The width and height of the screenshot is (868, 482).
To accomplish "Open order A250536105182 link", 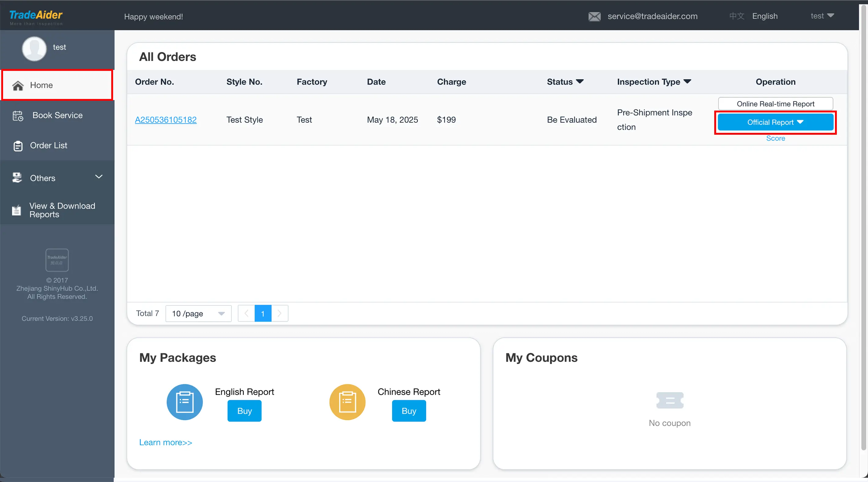I will [x=166, y=120].
